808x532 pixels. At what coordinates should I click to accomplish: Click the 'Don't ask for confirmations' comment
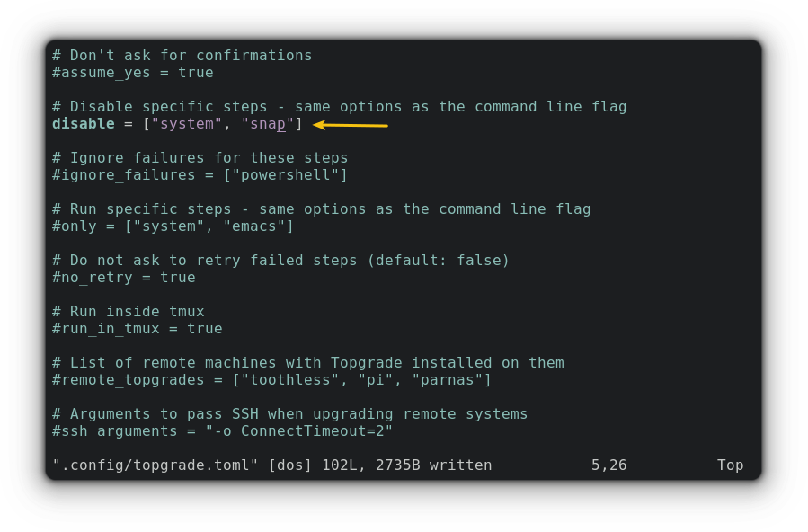tap(180, 55)
